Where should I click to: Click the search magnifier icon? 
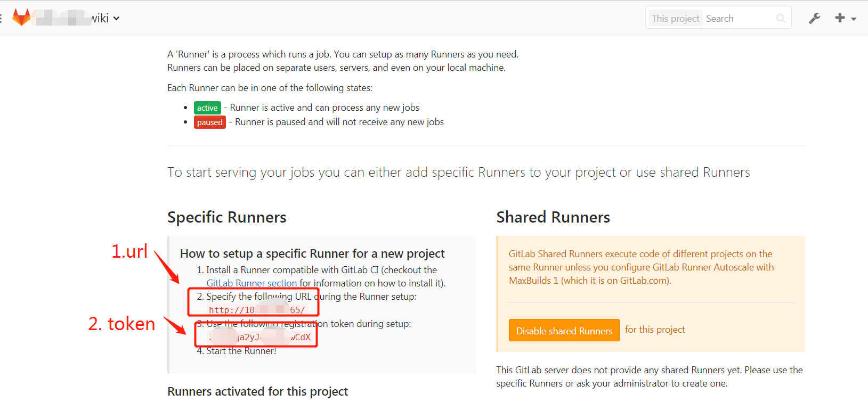tap(781, 19)
